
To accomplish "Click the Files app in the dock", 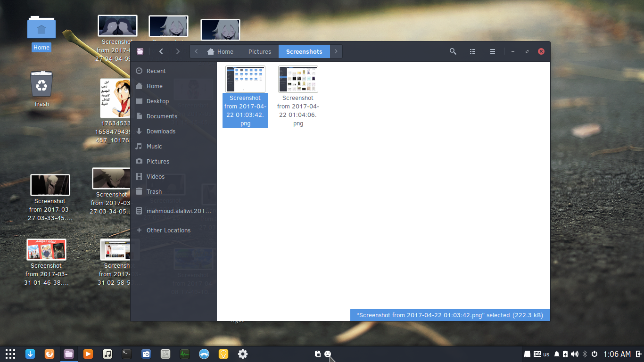I will (69, 354).
